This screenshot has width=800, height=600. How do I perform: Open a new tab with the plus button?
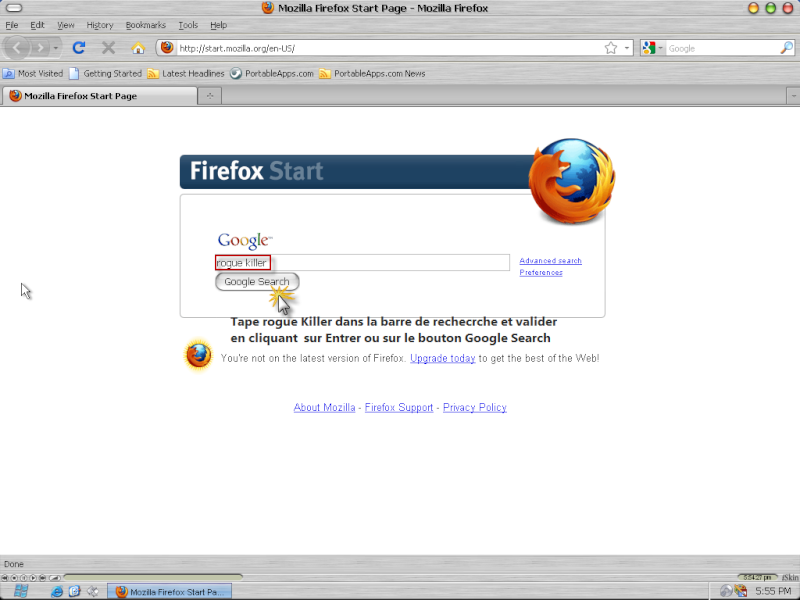tap(210, 96)
